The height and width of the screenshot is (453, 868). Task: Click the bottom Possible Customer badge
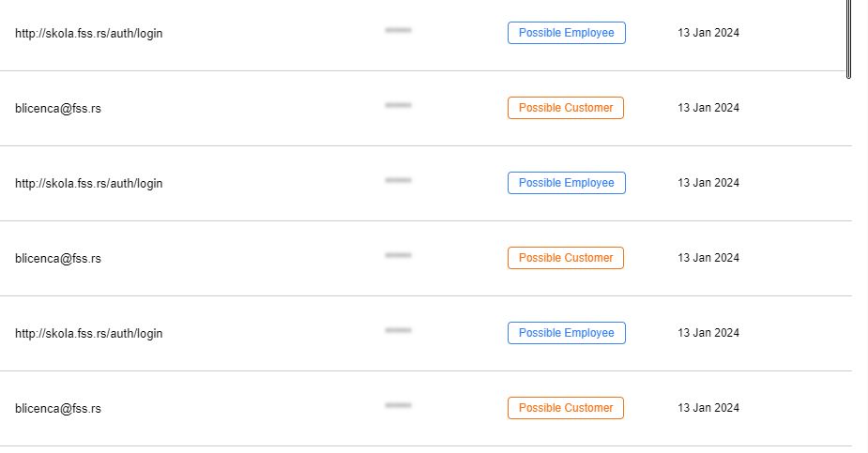[565, 408]
